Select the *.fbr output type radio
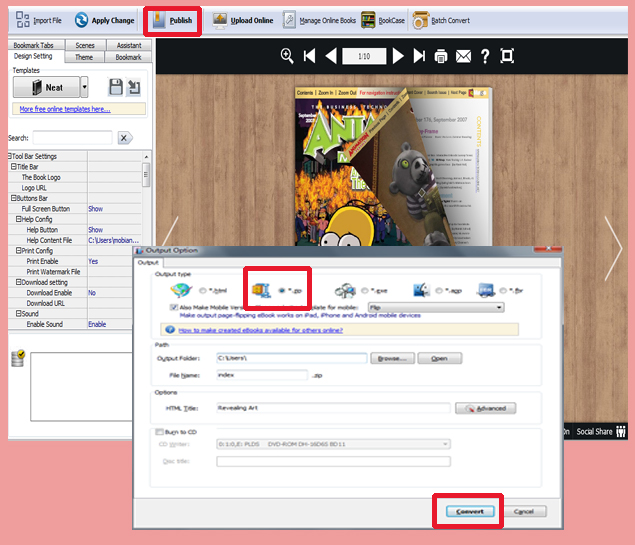Viewport: 635px width, 545px height. tap(503, 290)
